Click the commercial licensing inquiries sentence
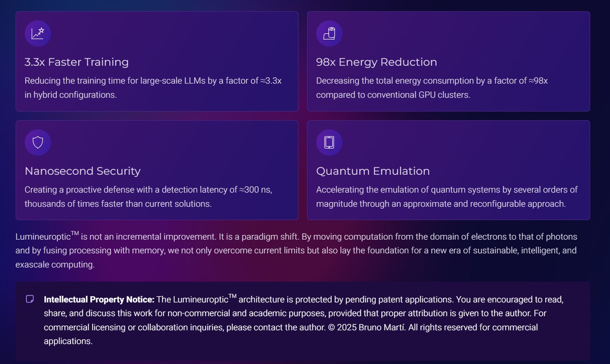 [185, 328]
